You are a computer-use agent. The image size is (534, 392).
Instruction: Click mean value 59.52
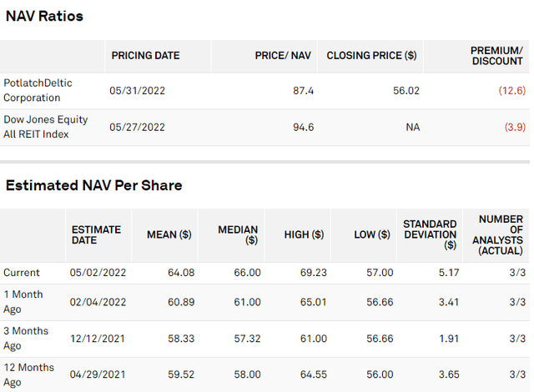[181, 374]
